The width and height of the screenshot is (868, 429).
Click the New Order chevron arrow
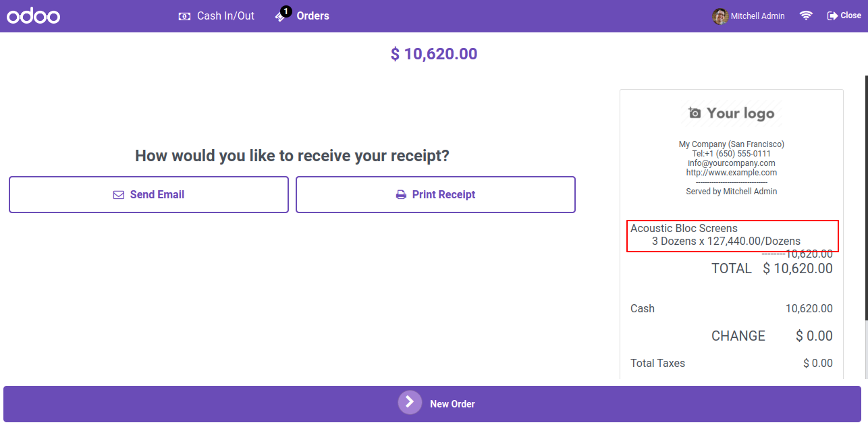click(x=410, y=403)
